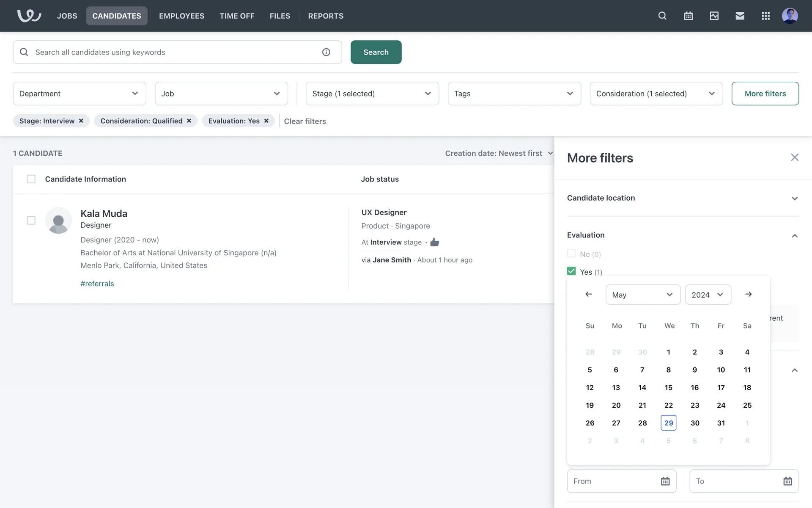The width and height of the screenshot is (812, 508).
Task: Go to previous month in calendar
Action: (588, 294)
